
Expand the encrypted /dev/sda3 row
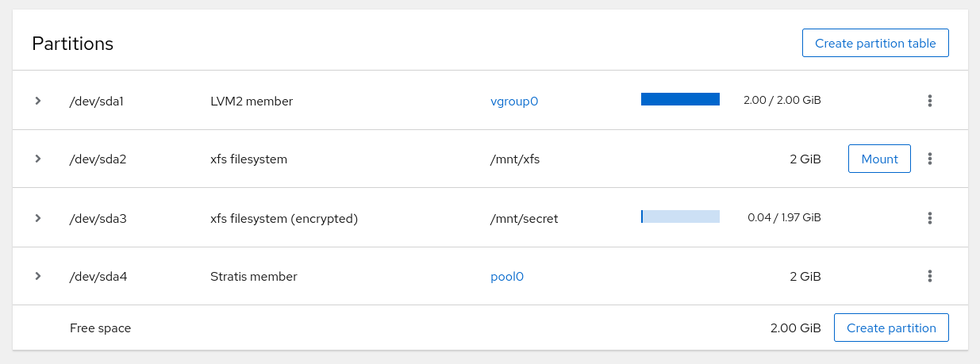coord(37,218)
